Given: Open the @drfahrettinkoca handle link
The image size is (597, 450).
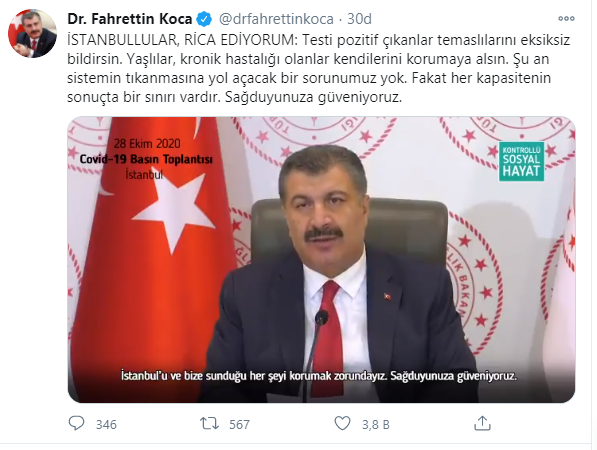Looking at the screenshot, I should (276, 19).
